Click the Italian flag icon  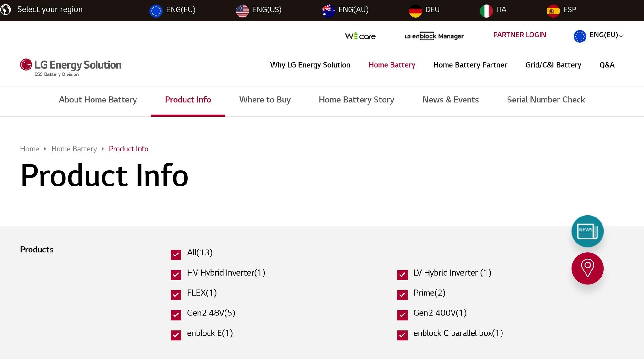[x=486, y=11]
